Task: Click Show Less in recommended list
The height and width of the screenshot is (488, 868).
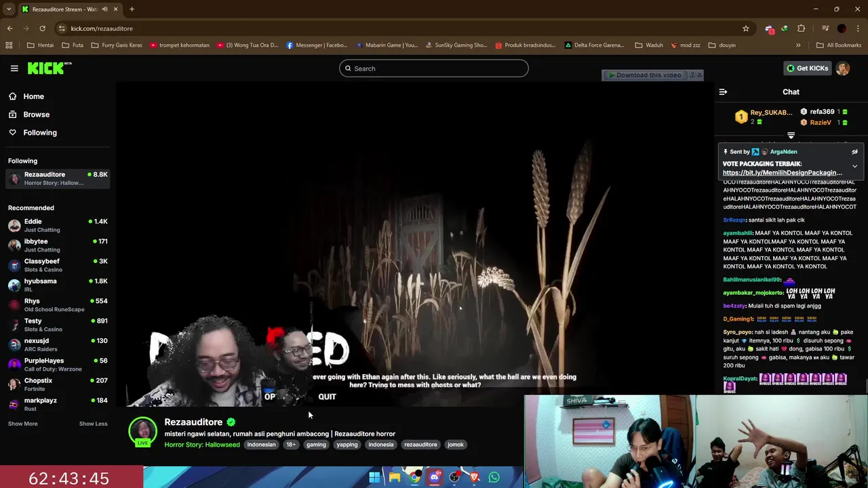Action: pyautogui.click(x=93, y=424)
